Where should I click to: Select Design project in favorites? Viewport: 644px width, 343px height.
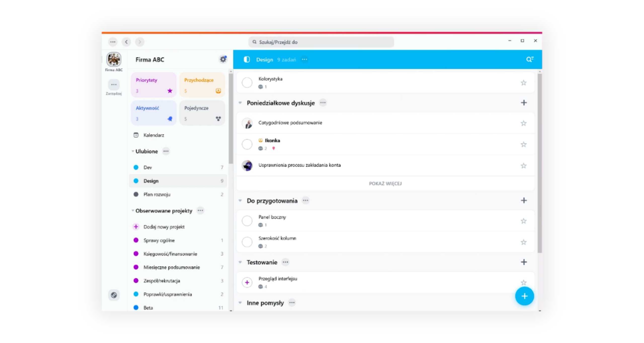[x=178, y=181]
